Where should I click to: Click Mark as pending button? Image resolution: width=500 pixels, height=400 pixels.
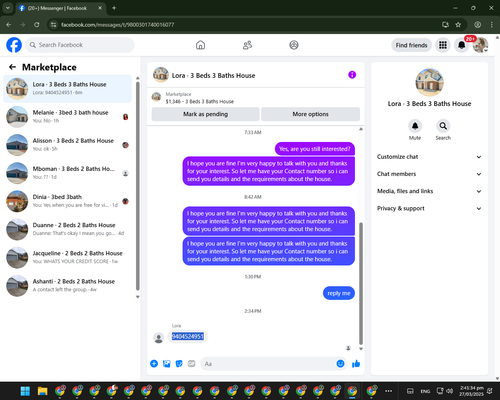coord(205,114)
